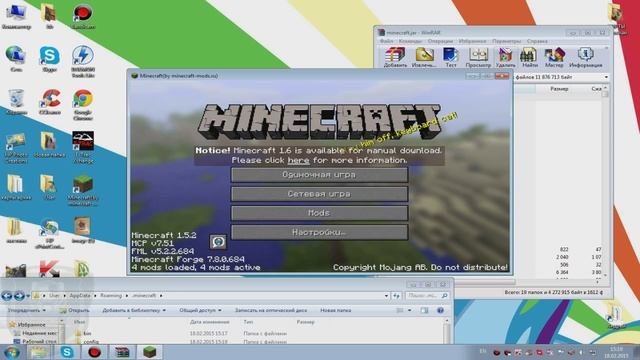
Task: Click the Размер column header in WinRAR
Action: [559, 89]
